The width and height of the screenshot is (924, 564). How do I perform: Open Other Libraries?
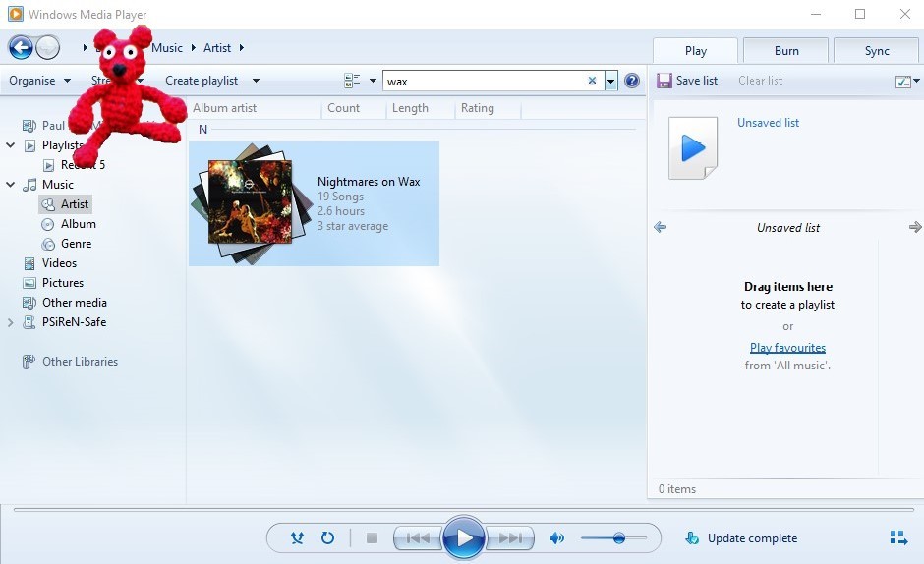pos(80,362)
